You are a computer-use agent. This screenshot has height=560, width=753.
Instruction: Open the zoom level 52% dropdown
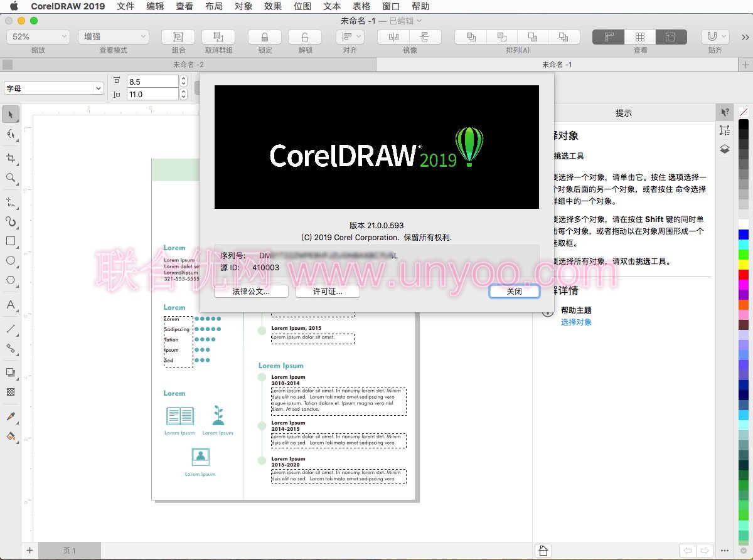click(x=38, y=37)
